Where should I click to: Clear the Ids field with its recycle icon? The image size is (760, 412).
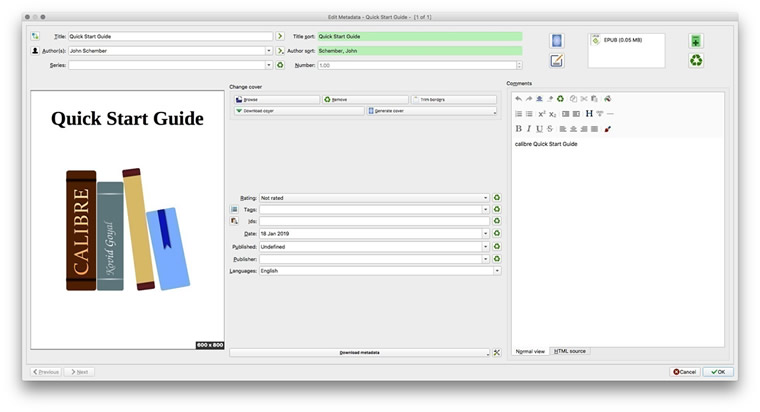point(496,221)
